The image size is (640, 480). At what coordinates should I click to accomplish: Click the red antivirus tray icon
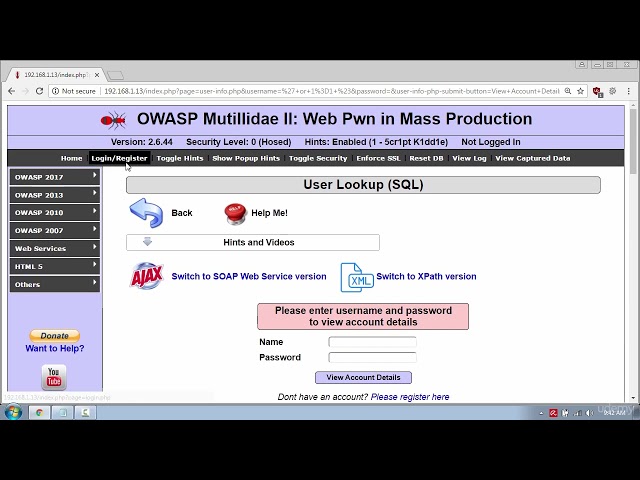[553, 413]
